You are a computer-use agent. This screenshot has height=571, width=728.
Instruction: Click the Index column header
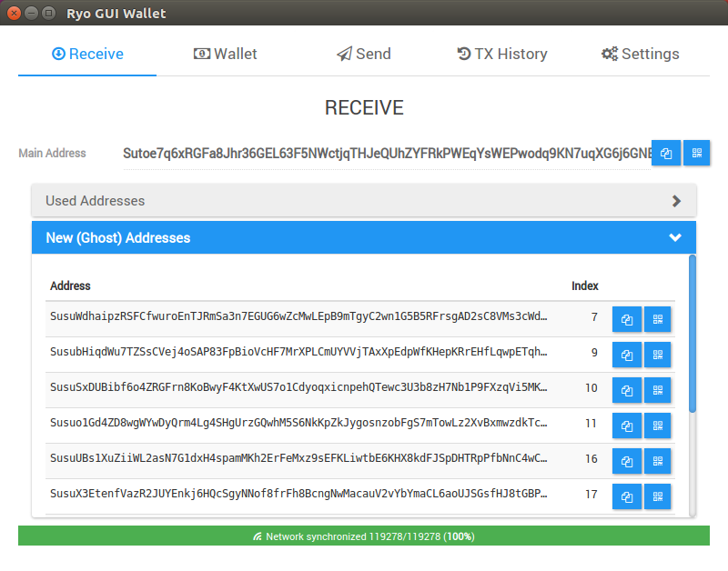(585, 285)
